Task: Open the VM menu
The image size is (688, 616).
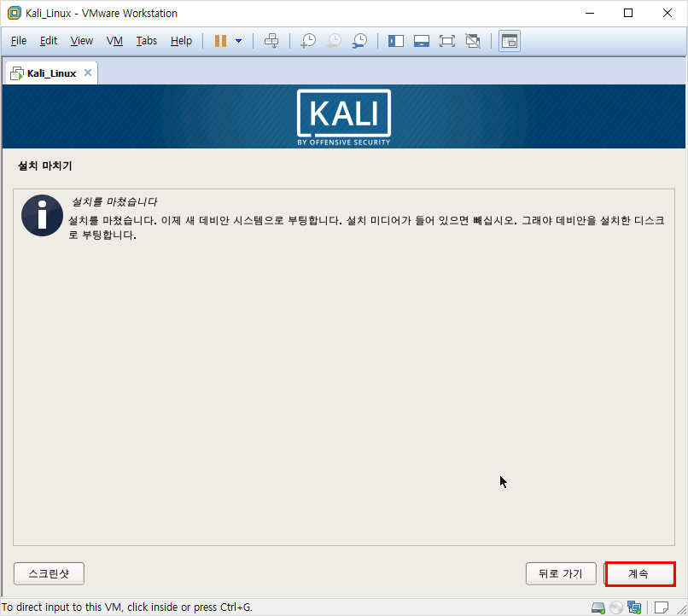Action: [114, 41]
